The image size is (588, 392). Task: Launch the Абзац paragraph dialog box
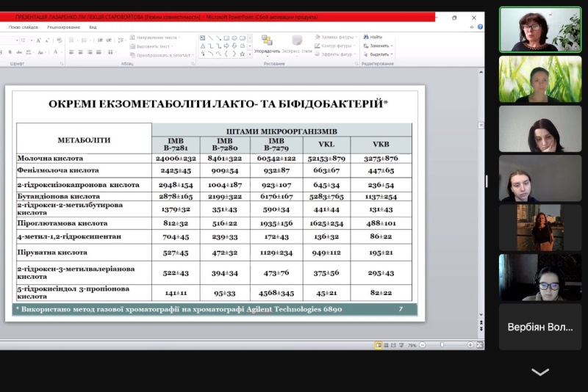193,64
